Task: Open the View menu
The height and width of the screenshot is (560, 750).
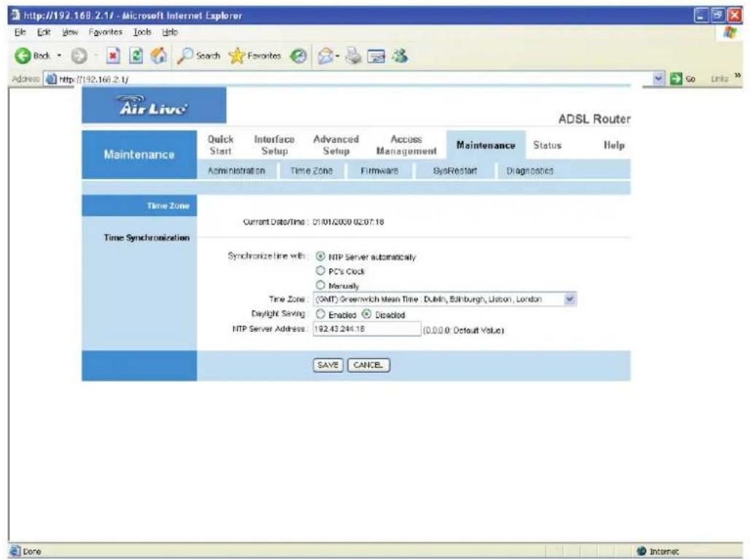Action: [70, 32]
